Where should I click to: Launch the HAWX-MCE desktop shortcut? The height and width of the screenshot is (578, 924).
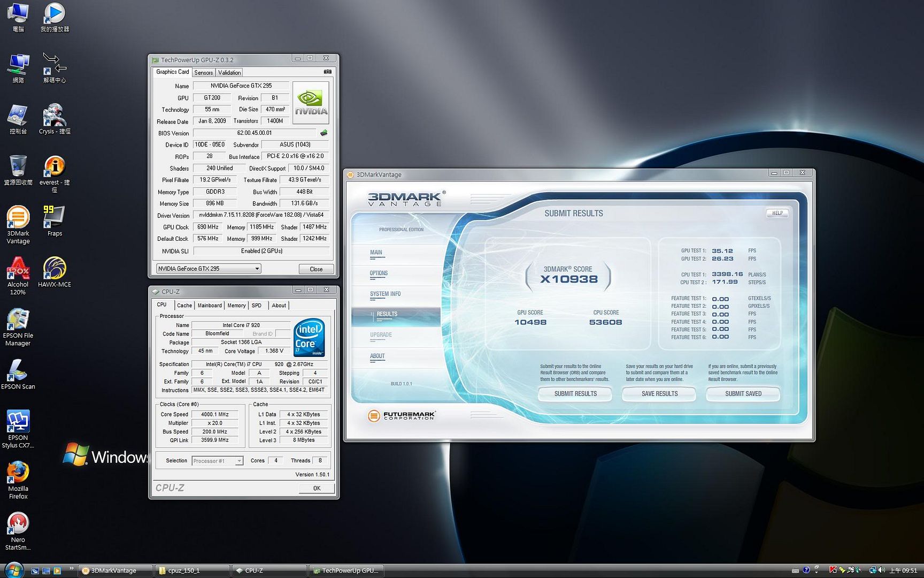point(55,272)
